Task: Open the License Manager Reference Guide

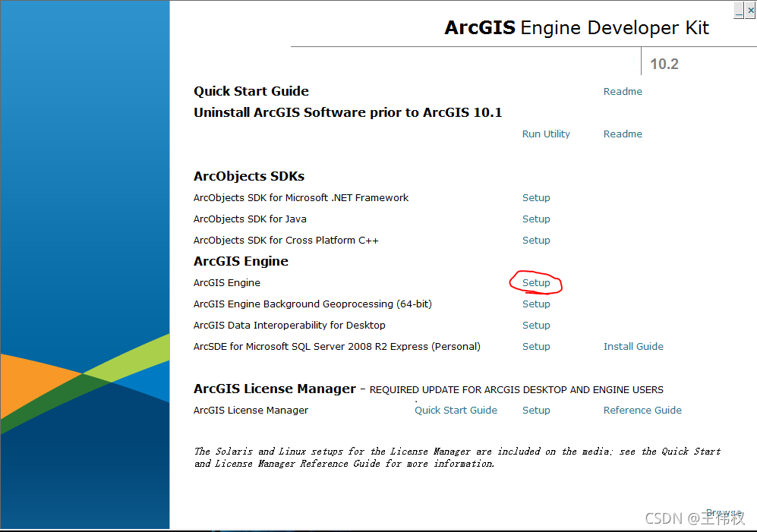Action: (x=642, y=411)
